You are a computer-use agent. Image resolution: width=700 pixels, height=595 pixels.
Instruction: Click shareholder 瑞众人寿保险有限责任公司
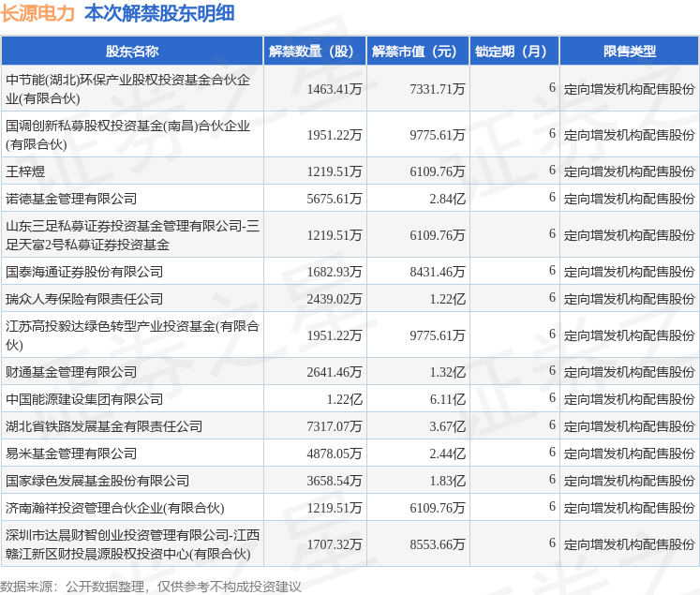84,299
